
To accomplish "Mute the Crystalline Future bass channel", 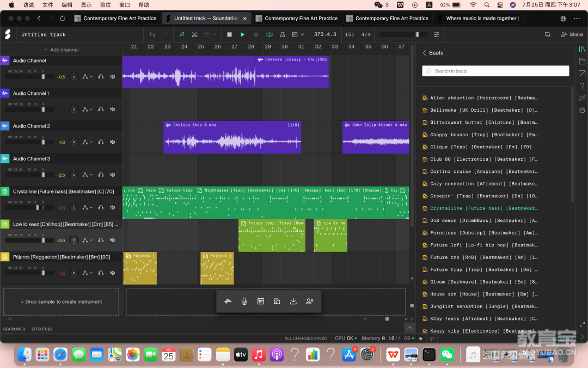I will click(x=113, y=207).
